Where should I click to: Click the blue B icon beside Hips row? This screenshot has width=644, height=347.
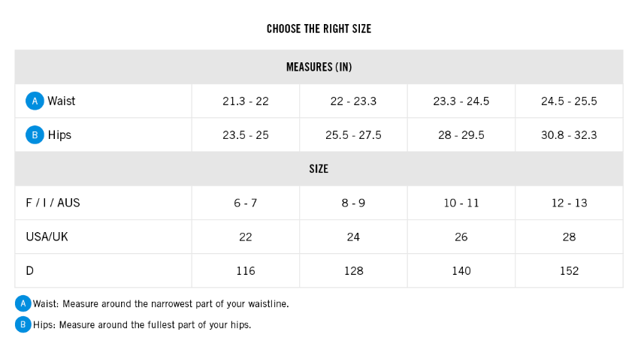[x=35, y=135]
